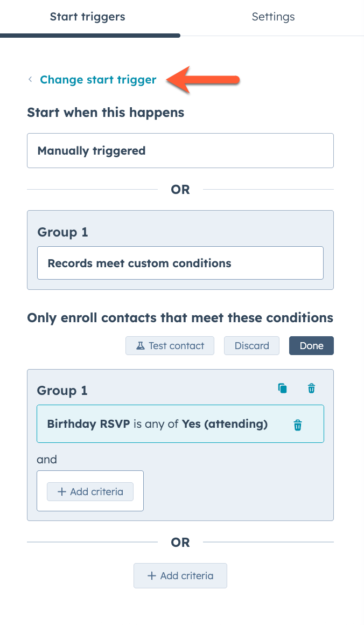Click the progress bar under Start triggers
Screen dimensions: 364x625
pos(90,37)
